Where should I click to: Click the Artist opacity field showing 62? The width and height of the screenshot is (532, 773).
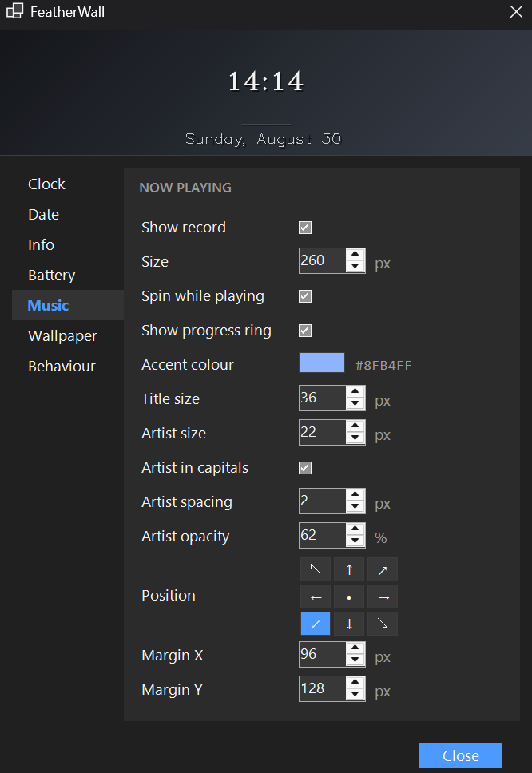tap(323, 535)
